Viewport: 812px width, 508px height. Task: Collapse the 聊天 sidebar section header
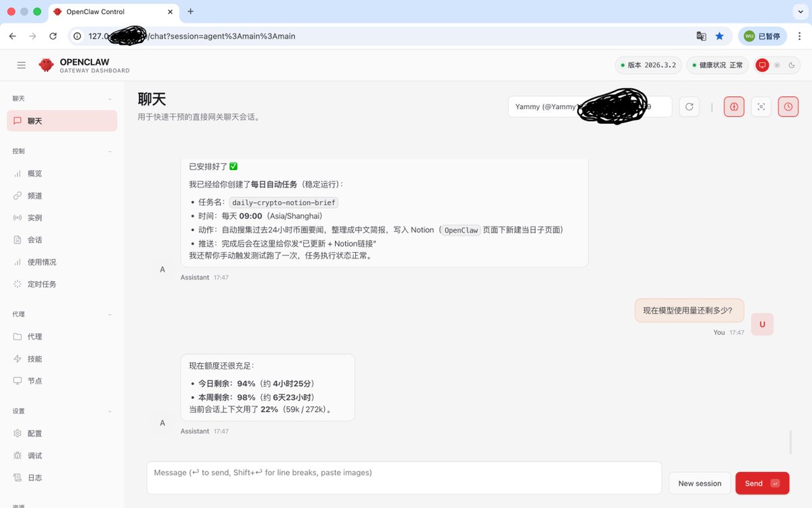62,99
